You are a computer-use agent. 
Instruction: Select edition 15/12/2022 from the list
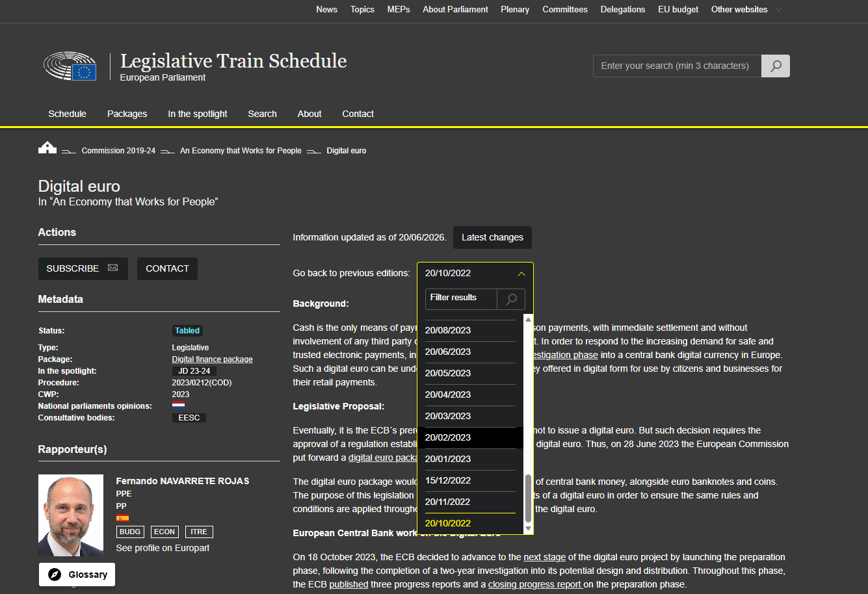point(470,480)
